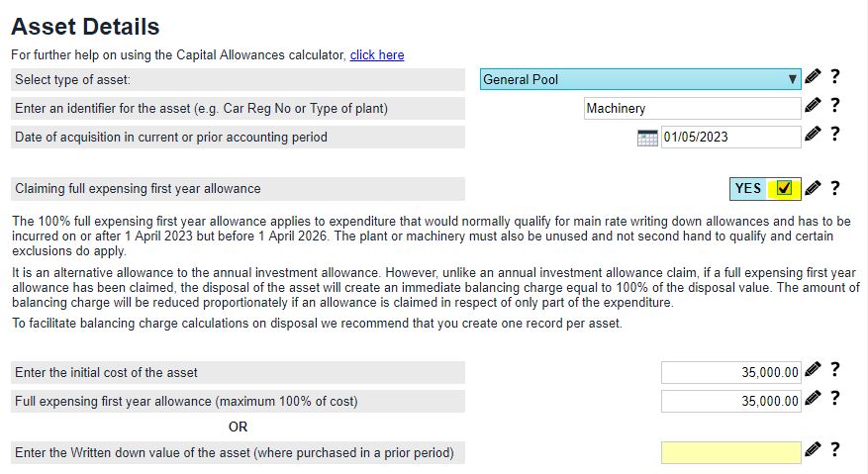Open help for Select type of asset
This screenshot has height=474, width=868.
(x=835, y=77)
